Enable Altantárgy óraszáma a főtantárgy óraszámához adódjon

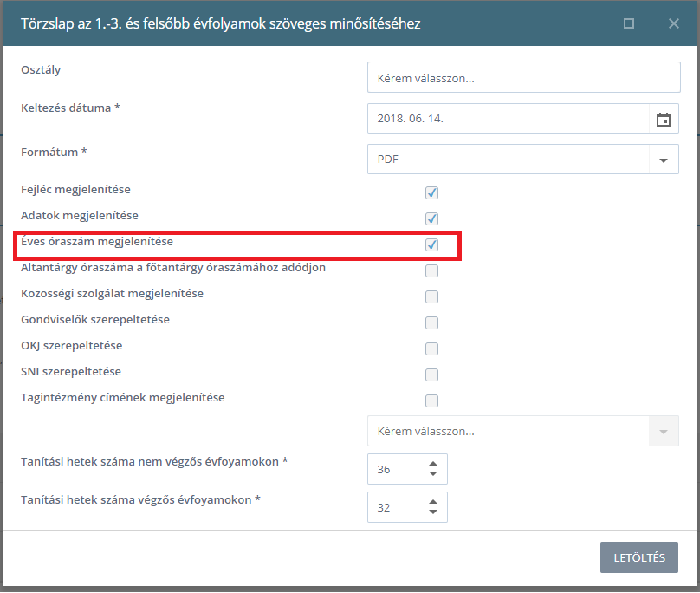[431, 270]
